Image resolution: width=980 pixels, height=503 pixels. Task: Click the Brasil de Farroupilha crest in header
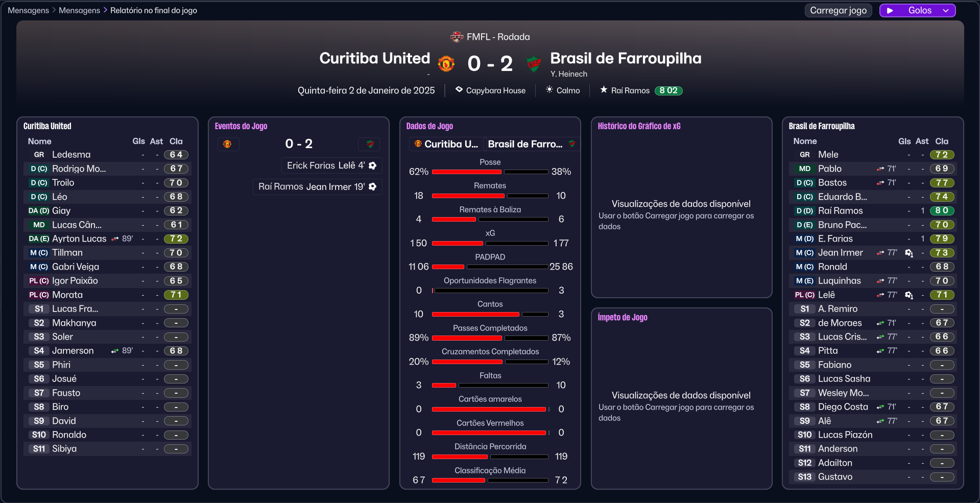point(534,64)
